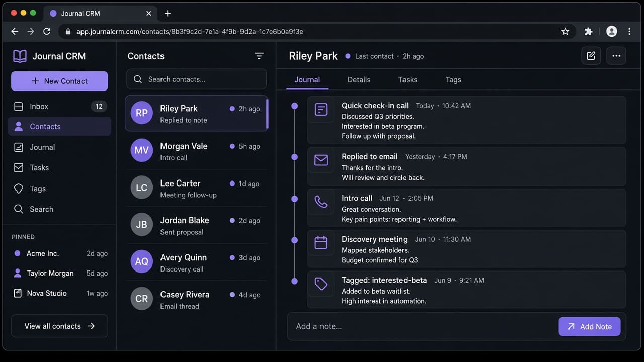
Task: Bookmark this page with the star icon
Action: pos(565,31)
